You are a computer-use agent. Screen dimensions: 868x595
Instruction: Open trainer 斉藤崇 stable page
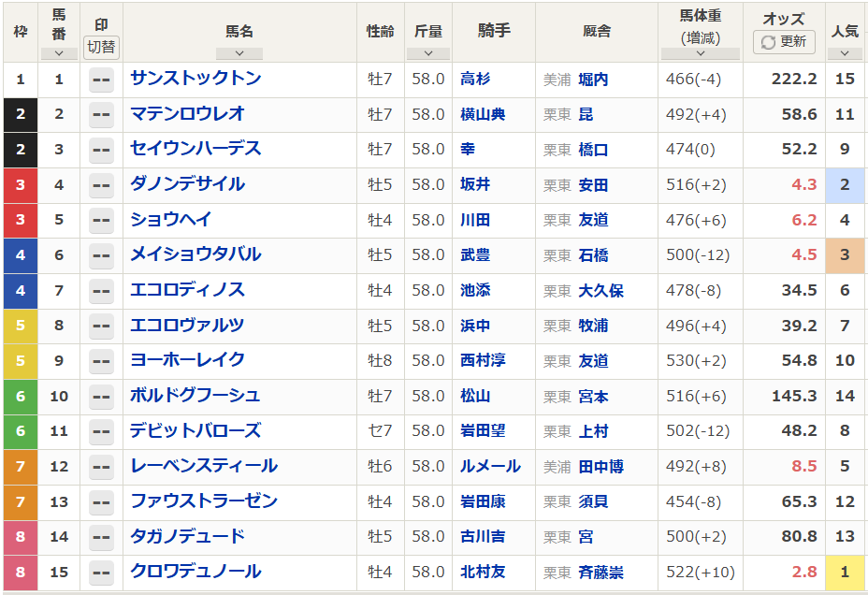coord(600,573)
